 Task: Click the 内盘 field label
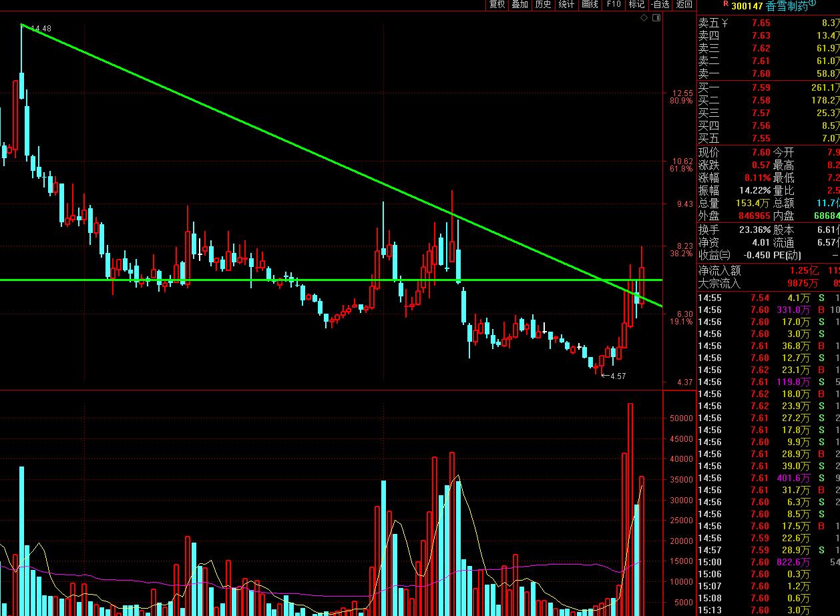784,216
